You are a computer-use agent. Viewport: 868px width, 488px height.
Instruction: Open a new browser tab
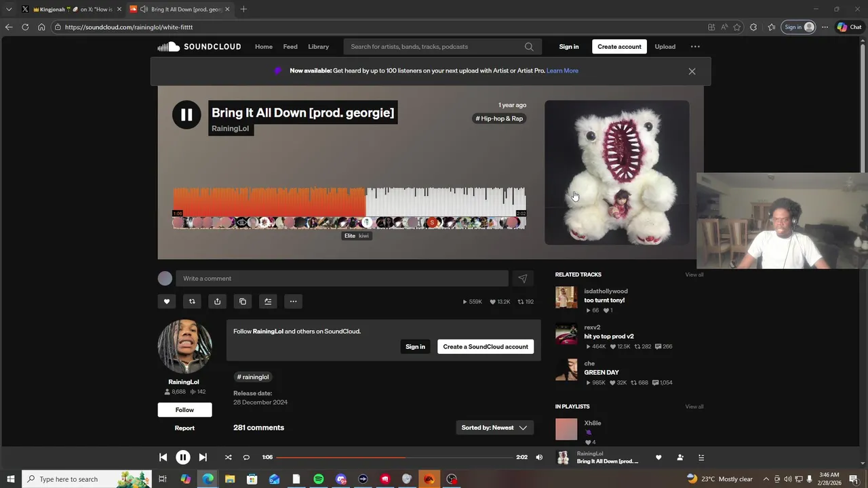pos(243,9)
